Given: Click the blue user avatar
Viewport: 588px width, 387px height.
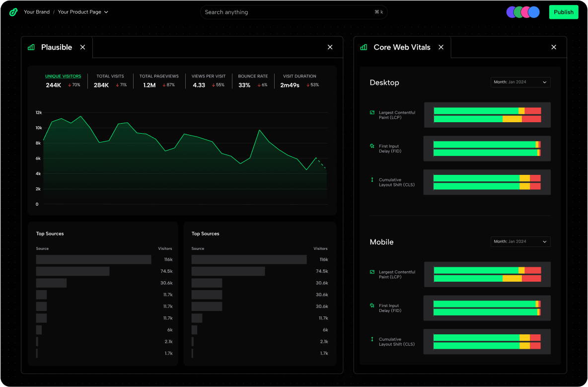Looking at the screenshot, I should (x=534, y=12).
